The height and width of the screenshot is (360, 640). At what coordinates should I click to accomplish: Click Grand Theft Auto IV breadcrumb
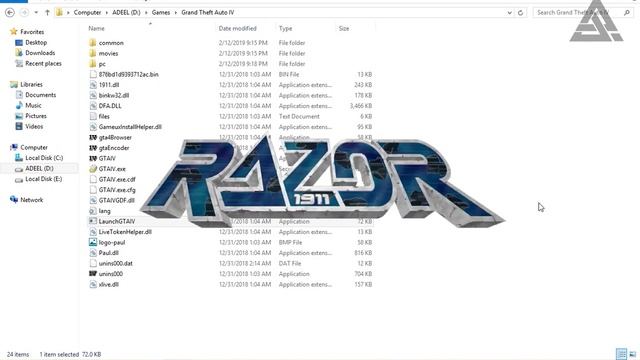point(208,13)
